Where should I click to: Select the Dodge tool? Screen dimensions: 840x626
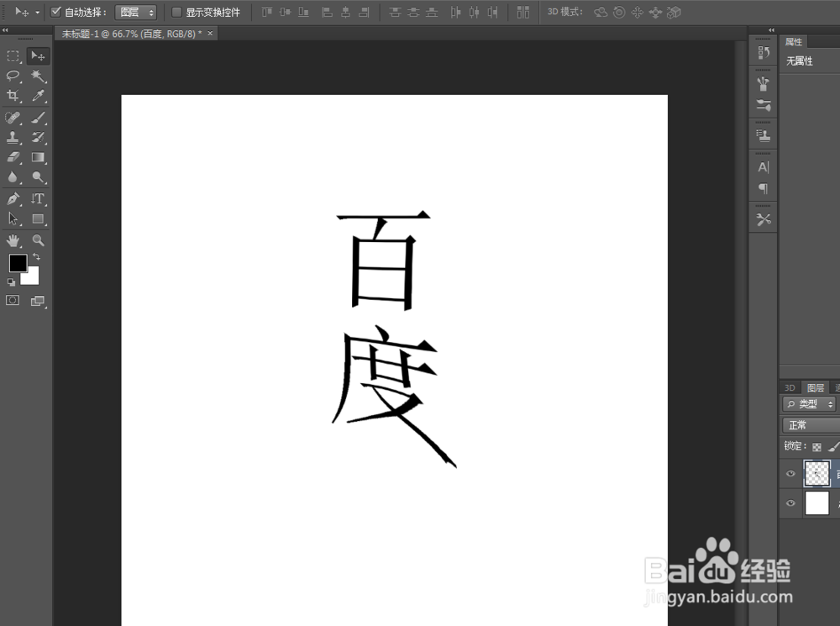point(38,176)
